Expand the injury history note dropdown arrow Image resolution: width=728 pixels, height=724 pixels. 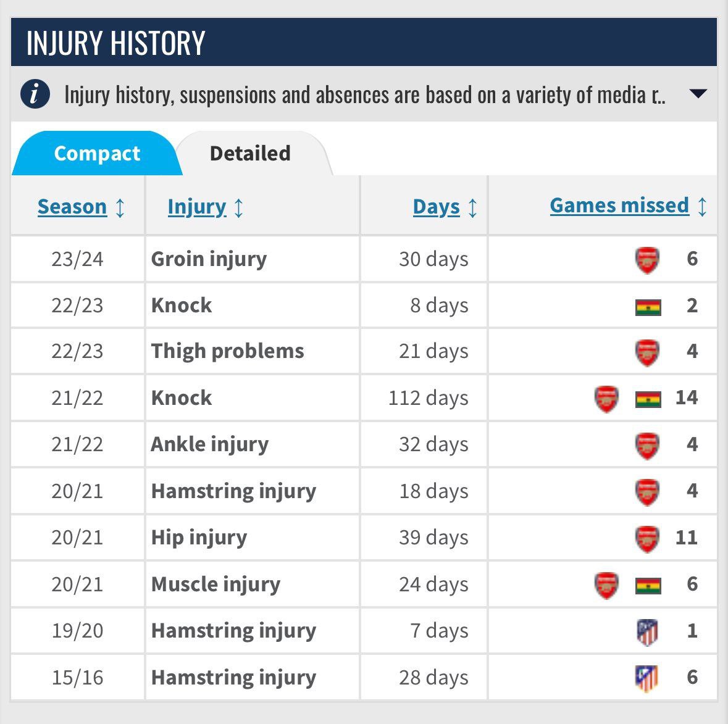point(698,94)
